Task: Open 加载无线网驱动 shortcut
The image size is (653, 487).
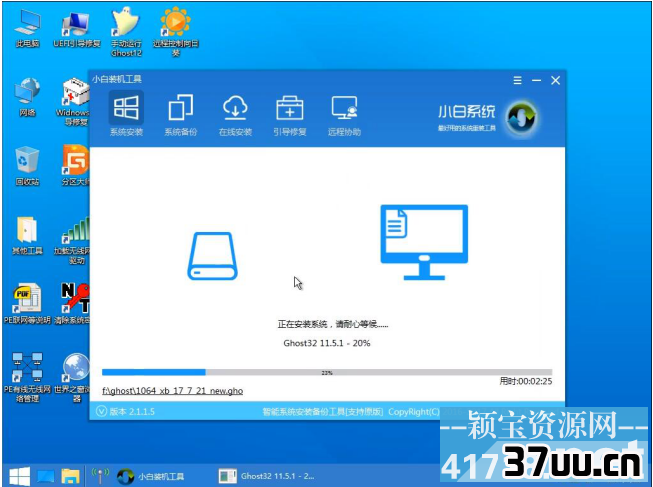Action: 72,240
